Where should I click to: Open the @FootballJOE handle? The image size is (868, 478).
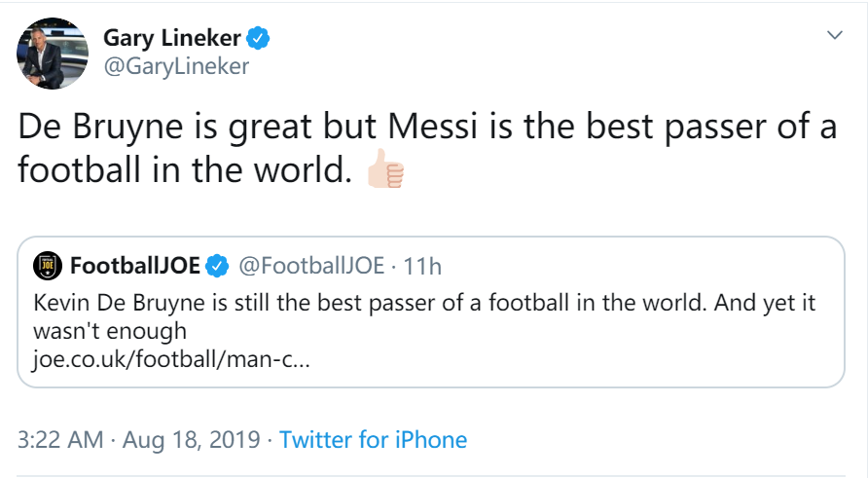pyautogui.click(x=311, y=266)
